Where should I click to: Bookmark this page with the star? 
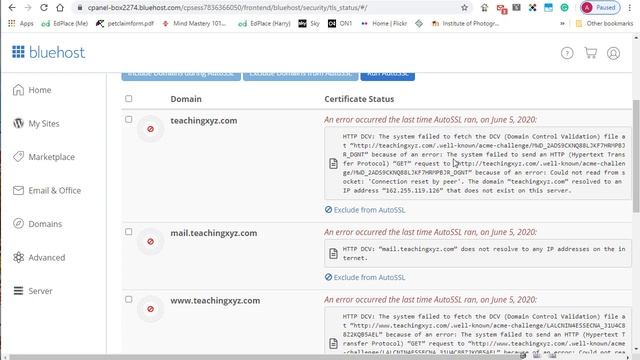point(464,8)
